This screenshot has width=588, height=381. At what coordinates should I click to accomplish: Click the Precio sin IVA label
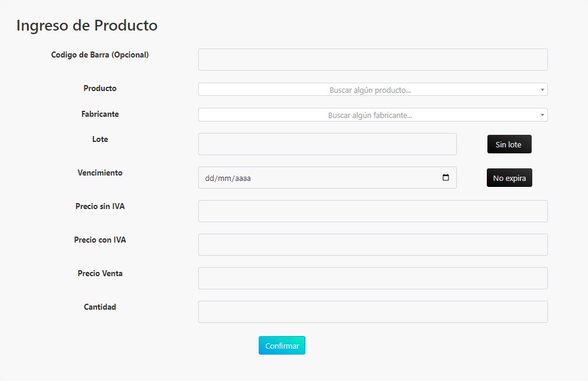tap(100, 206)
